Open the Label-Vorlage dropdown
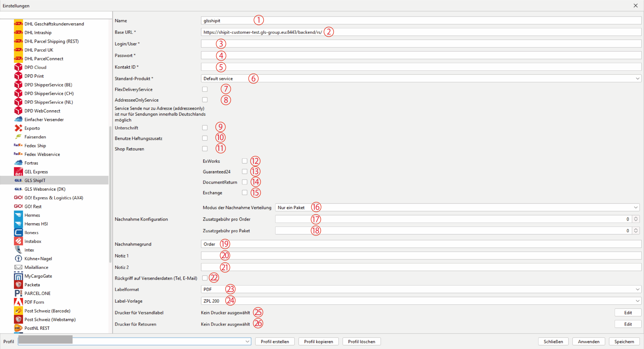The height and width of the screenshot is (349, 644). click(421, 301)
